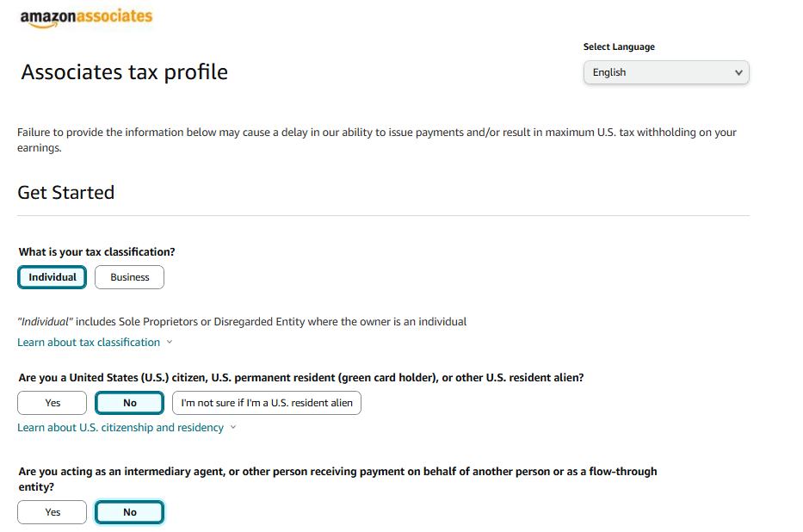Image resolution: width=803 pixels, height=532 pixels.
Task: Open the Select Language dropdown
Action: click(x=665, y=72)
